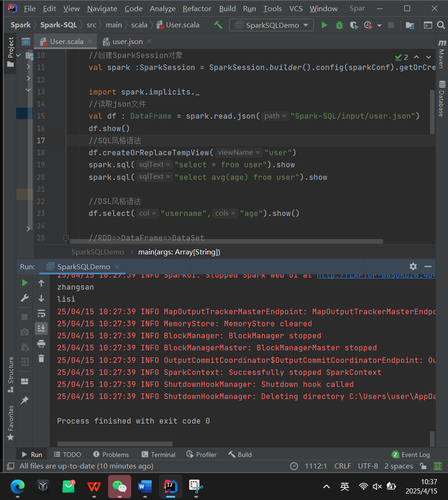Build project with the hammer icon

[x=218, y=25]
